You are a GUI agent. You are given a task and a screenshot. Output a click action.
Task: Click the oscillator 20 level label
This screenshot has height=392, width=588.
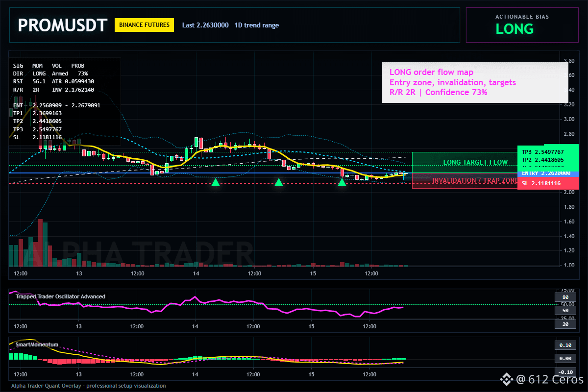click(x=564, y=324)
